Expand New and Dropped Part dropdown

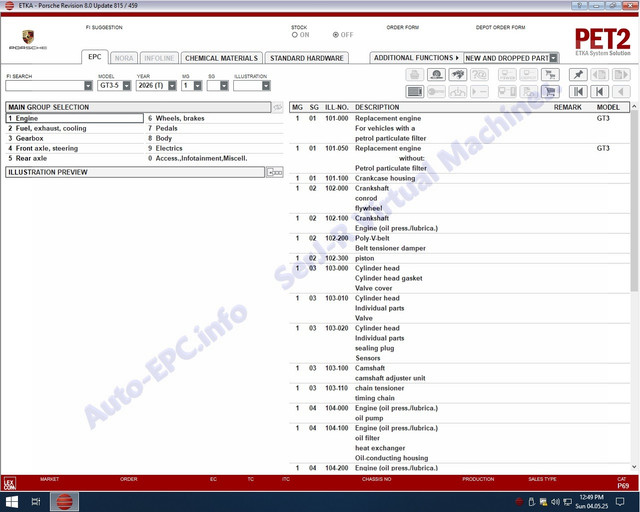553,58
